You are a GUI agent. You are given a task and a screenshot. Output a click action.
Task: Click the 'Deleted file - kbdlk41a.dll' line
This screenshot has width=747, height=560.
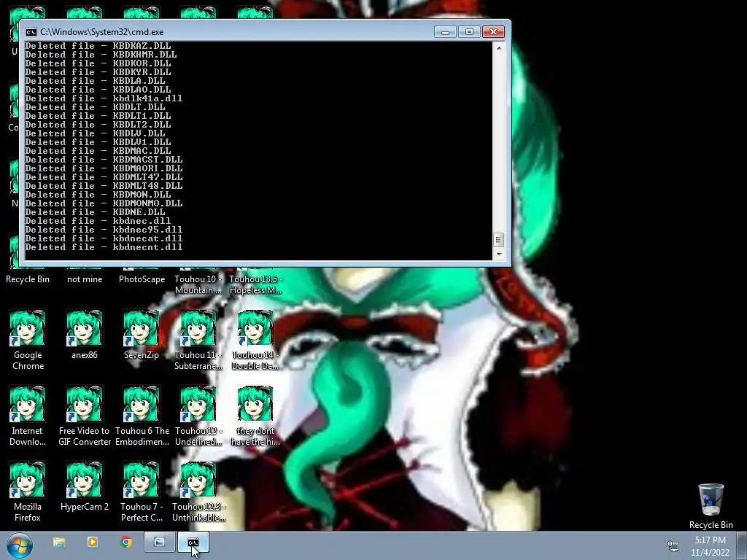coord(104,98)
